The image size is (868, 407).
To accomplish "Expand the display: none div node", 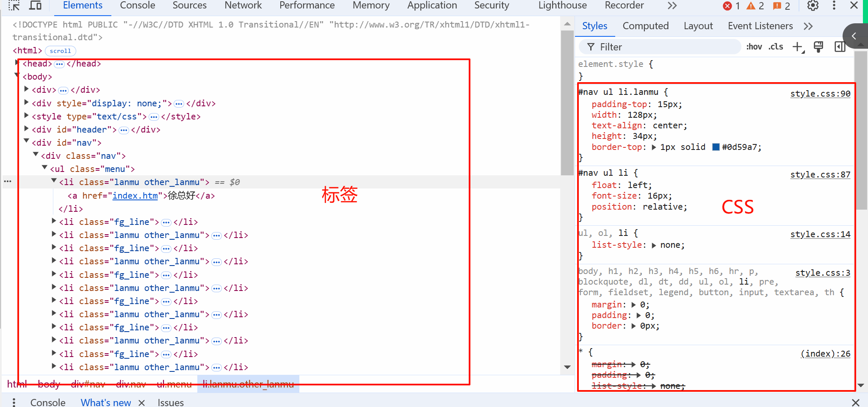I will coord(26,102).
